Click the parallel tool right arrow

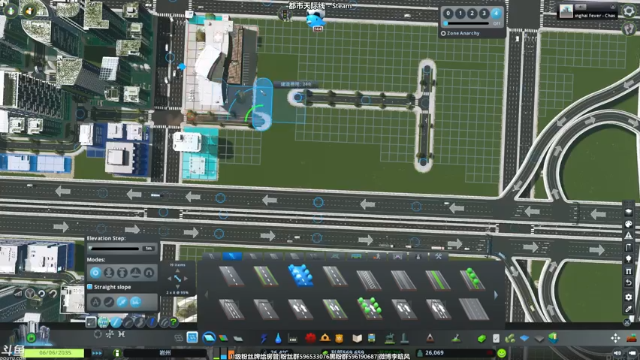(186, 278)
